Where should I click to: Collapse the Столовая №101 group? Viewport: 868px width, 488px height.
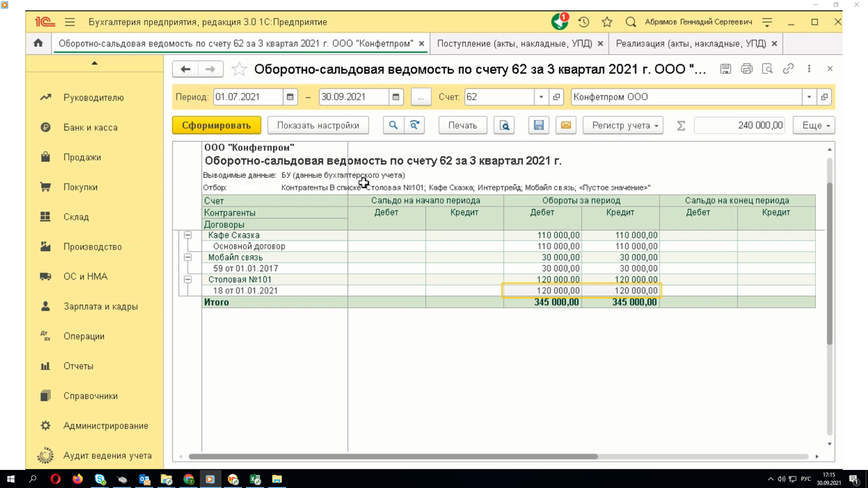coord(187,279)
